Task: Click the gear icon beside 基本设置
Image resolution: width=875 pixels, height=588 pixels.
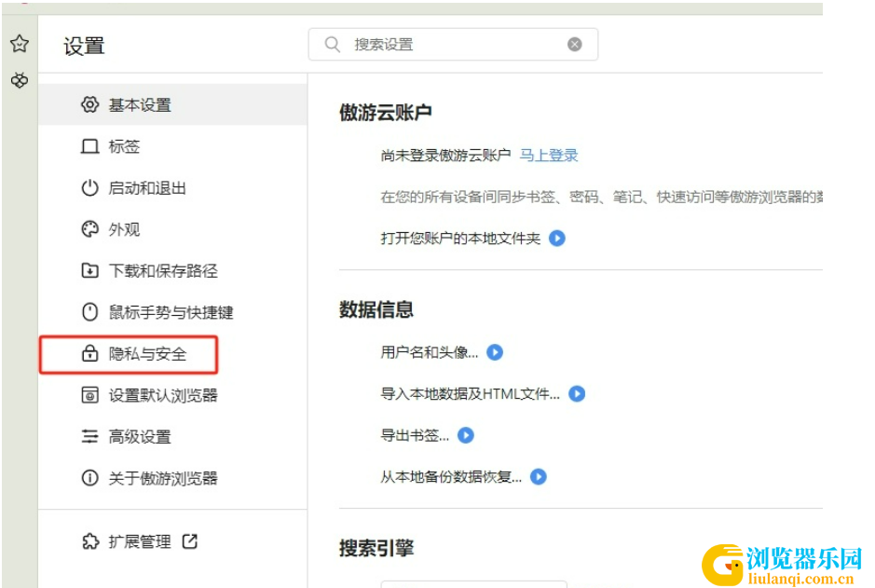Action: pos(89,104)
